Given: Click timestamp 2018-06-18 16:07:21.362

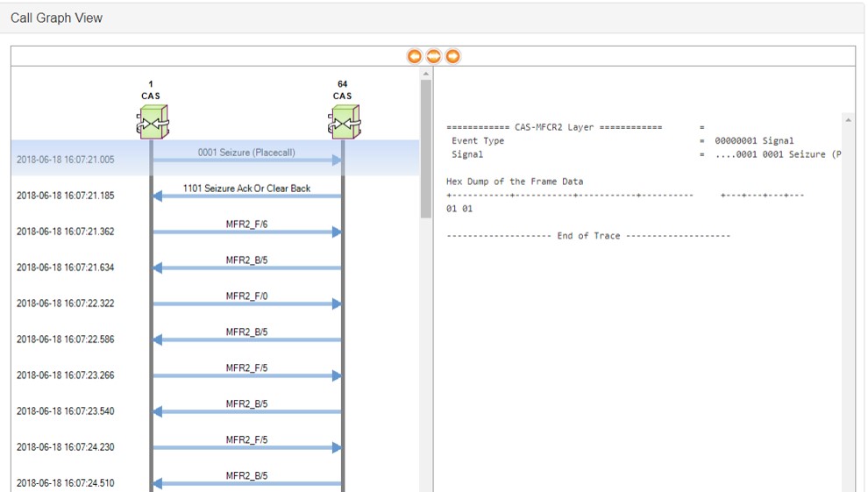Looking at the screenshot, I should click(x=66, y=232).
